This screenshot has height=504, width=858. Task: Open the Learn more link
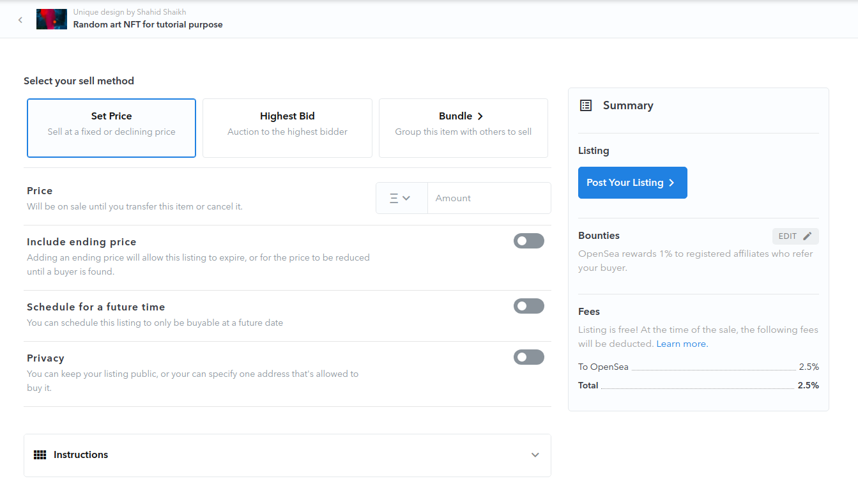coord(682,344)
